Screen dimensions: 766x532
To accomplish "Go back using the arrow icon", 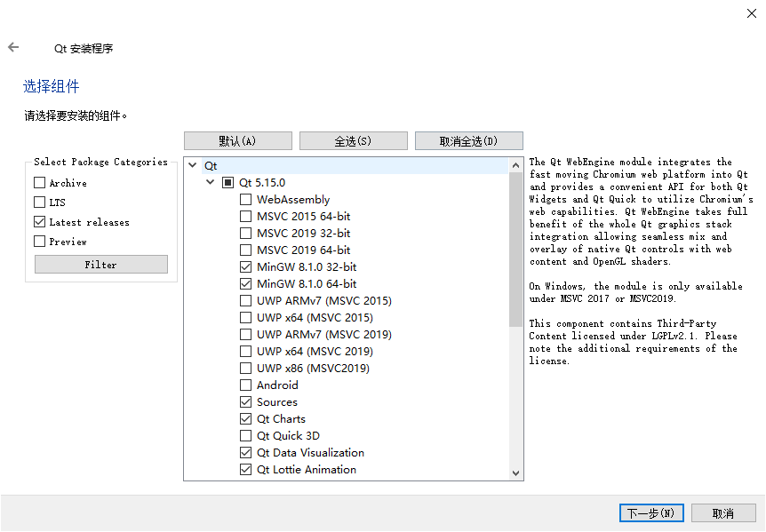I will pyautogui.click(x=13, y=47).
